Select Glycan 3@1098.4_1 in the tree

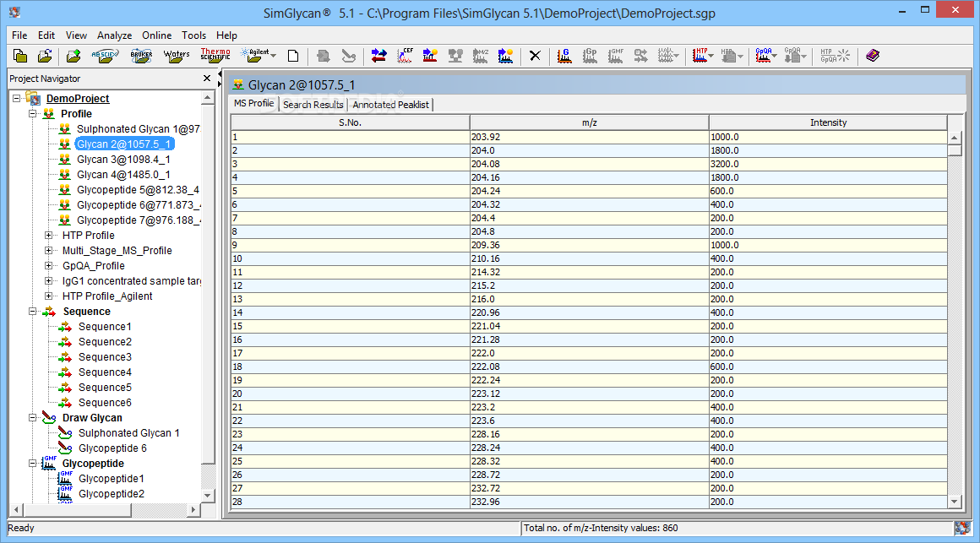(123, 160)
